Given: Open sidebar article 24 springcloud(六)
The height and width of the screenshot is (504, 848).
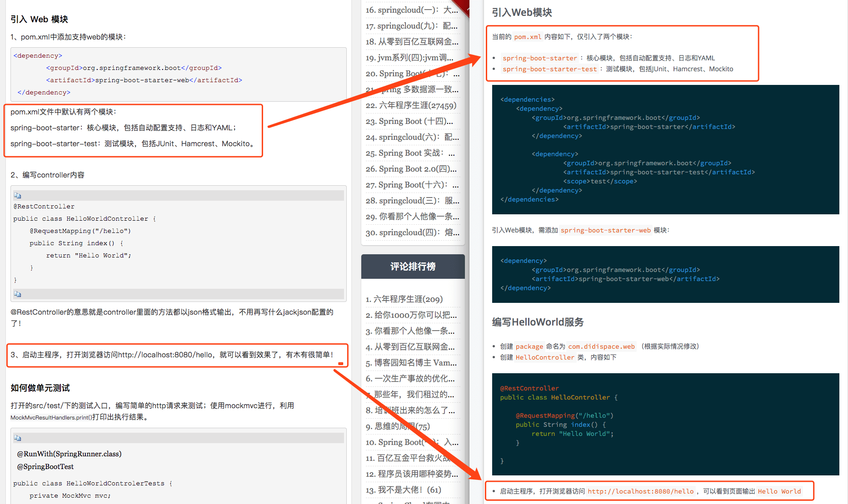Looking at the screenshot, I should coord(412,137).
